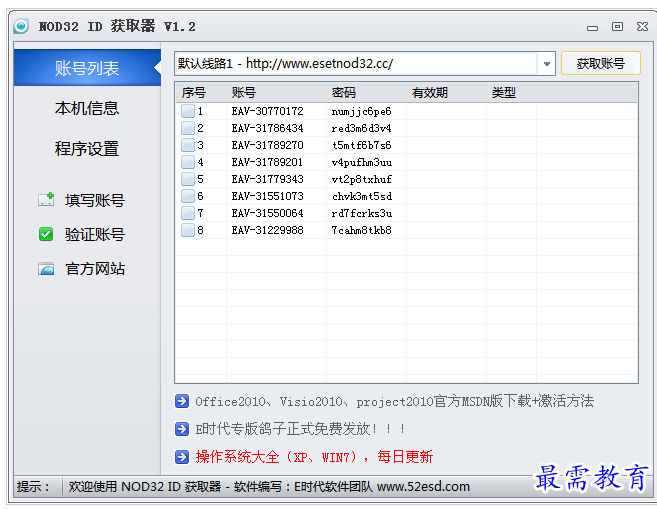This screenshot has height=509, width=657.
Task: Click the NOD32 app logo icon
Action: [x=21, y=26]
